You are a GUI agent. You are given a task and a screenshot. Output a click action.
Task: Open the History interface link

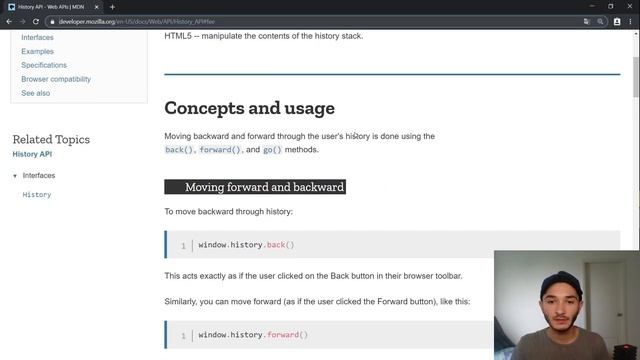[x=37, y=195]
